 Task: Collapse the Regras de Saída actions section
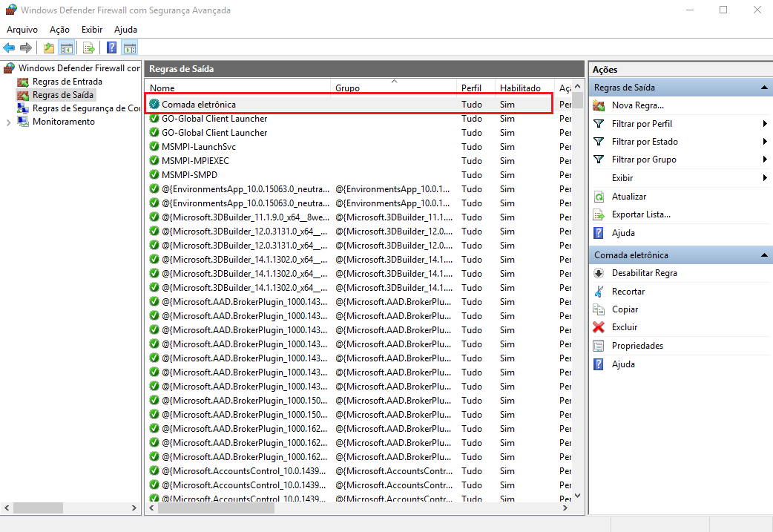click(x=764, y=88)
